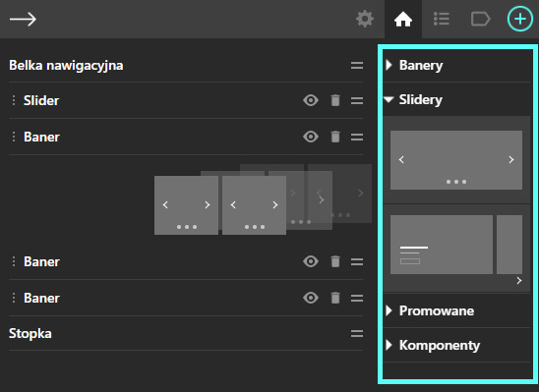Hide the first Baner section via eye icon

311,137
